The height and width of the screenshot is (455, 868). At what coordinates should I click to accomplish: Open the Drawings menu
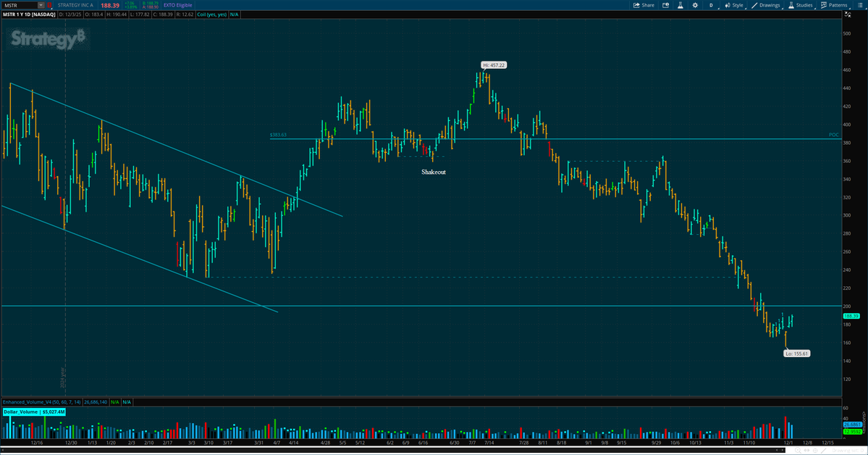(x=766, y=5)
